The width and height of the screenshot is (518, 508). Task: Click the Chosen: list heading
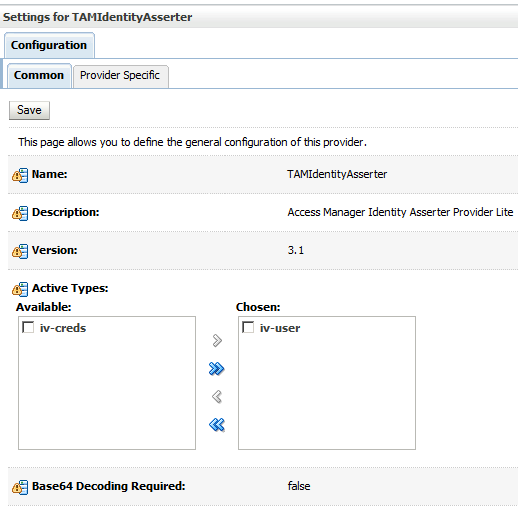pyautogui.click(x=258, y=307)
